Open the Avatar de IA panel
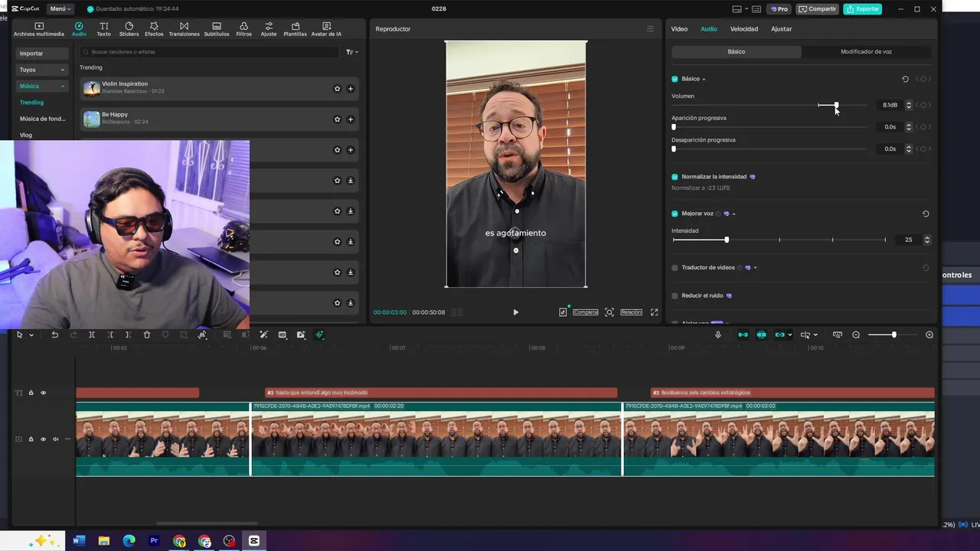This screenshot has width=980, height=551. [327, 29]
